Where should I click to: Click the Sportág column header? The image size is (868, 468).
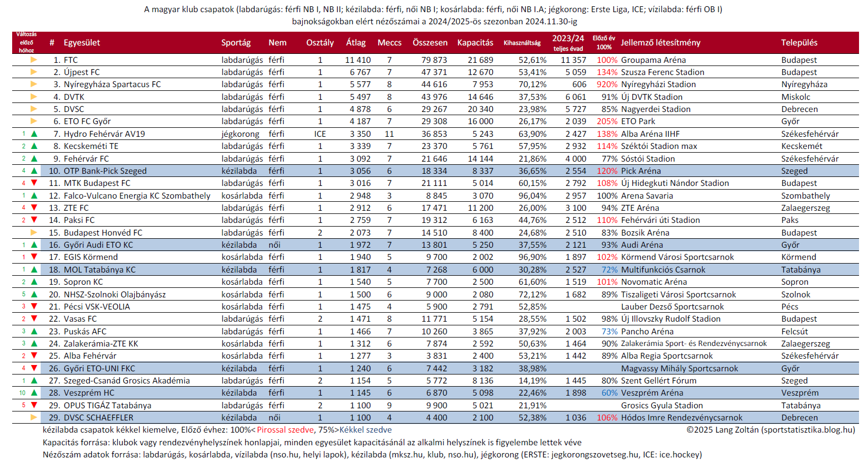pyautogui.click(x=236, y=43)
